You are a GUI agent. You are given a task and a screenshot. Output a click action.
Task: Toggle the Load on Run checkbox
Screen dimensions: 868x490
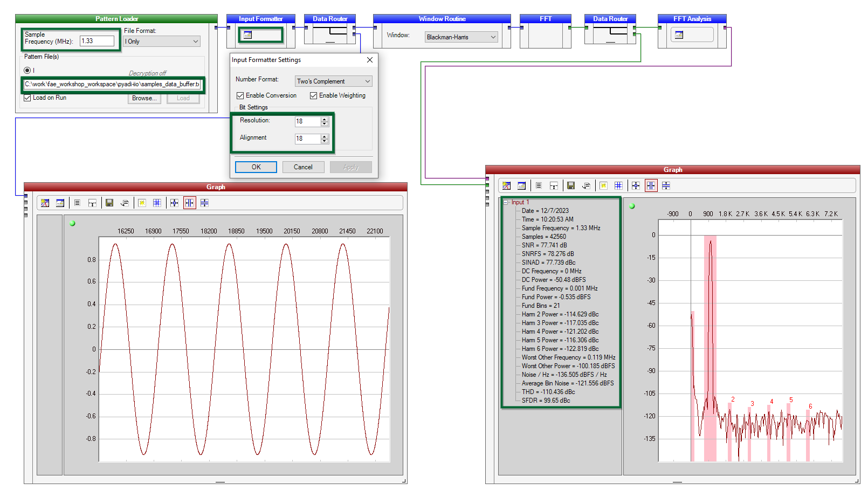tap(27, 98)
